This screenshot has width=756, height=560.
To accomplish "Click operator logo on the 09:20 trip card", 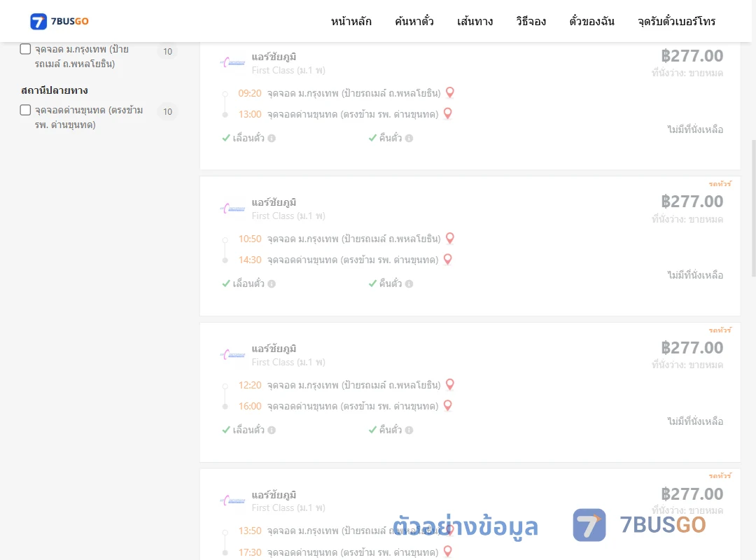I will pos(232,63).
